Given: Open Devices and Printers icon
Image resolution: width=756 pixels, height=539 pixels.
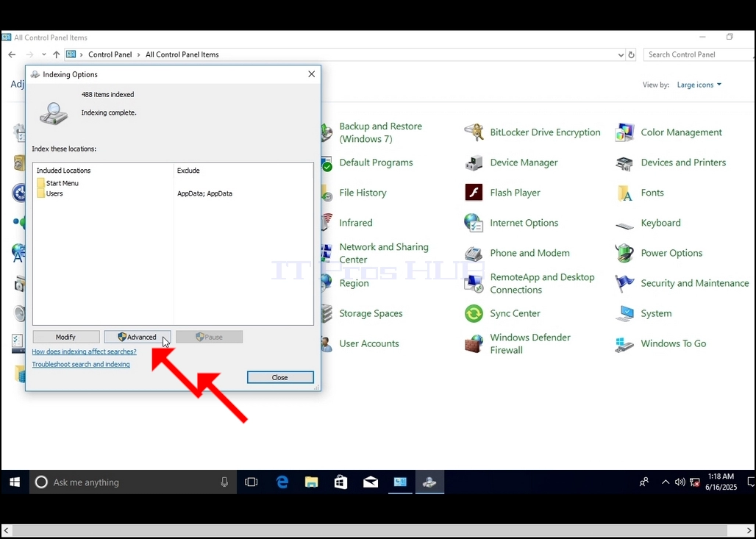Looking at the screenshot, I should tap(624, 163).
